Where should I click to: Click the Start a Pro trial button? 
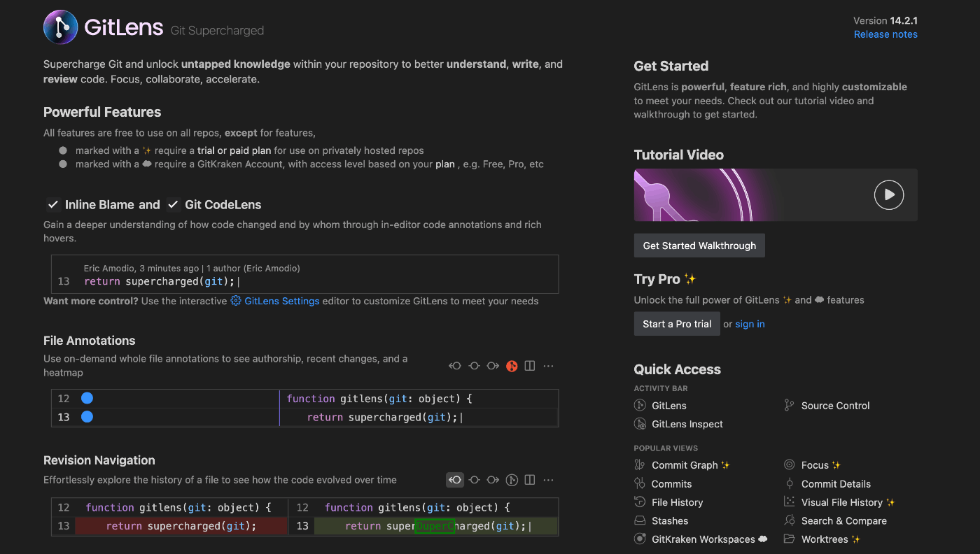click(x=677, y=324)
